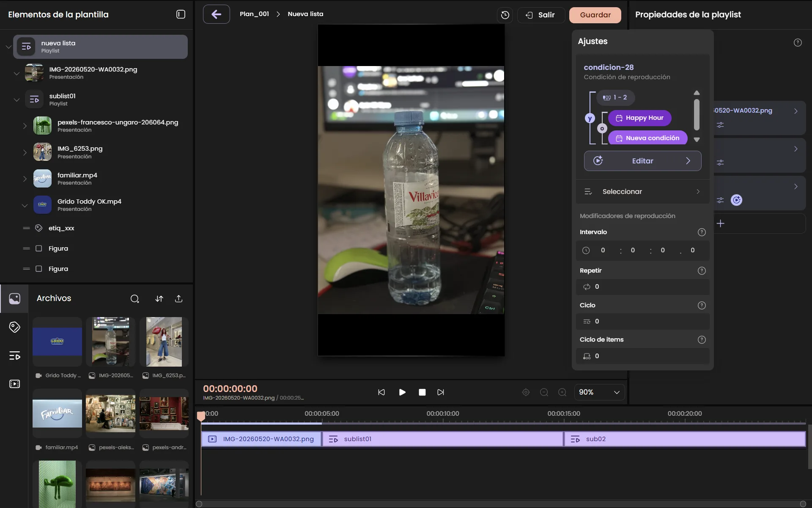The image size is (812, 508).
Task: Select the Nueva condición chip
Action: (x=647, y=138)
